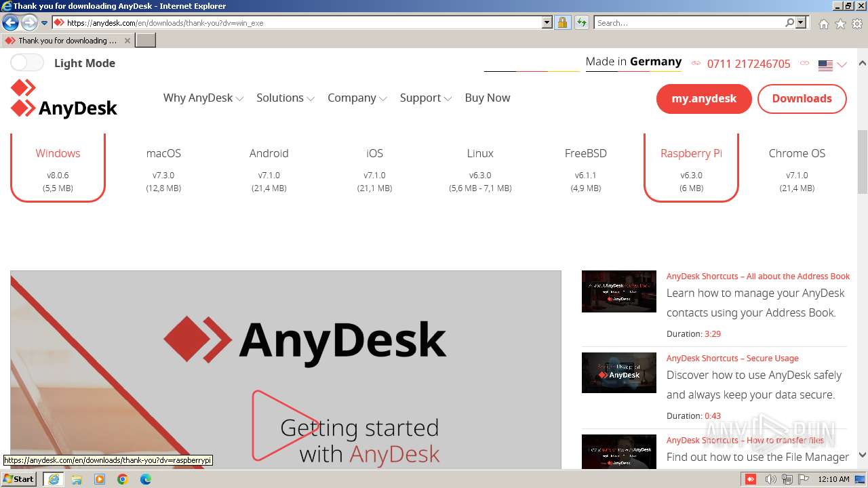Click the search magnifier icon
The height and width of the screenshot is (488, 868).
point(789,22)
